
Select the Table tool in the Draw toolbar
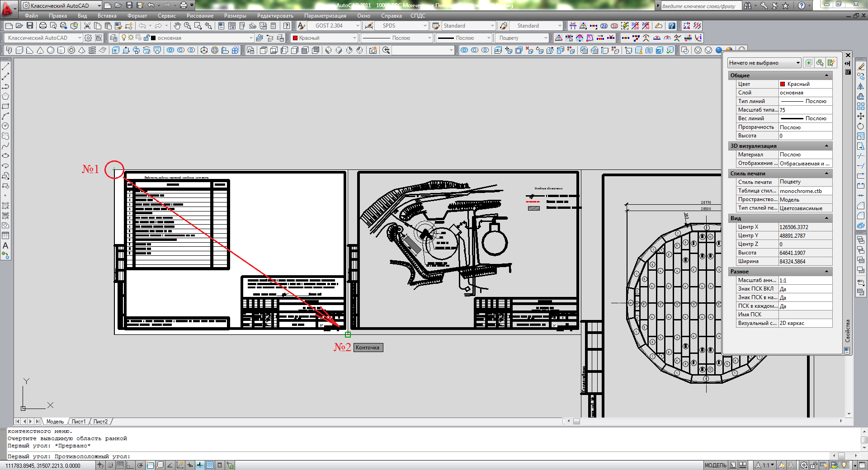coord(5,235)
